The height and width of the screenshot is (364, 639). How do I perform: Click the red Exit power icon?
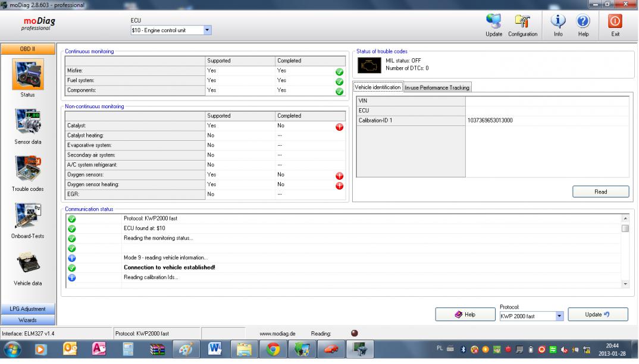pos(614,23)
